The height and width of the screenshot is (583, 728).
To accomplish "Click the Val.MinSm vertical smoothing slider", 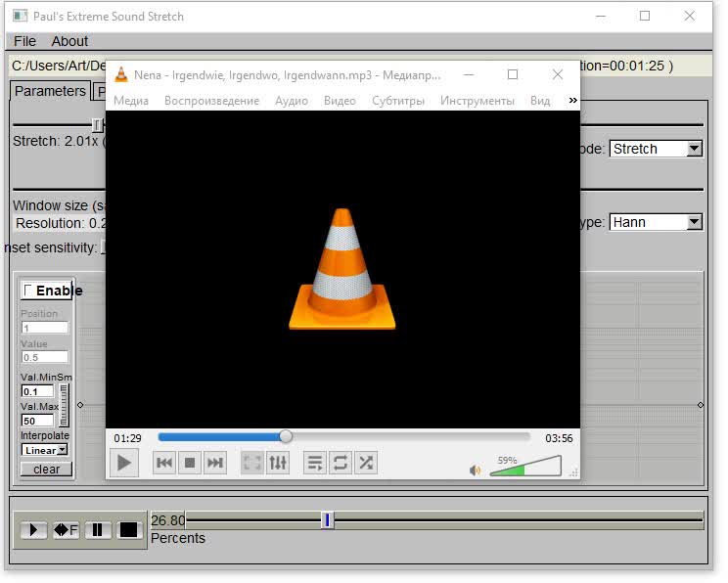I will coord(64,405).
